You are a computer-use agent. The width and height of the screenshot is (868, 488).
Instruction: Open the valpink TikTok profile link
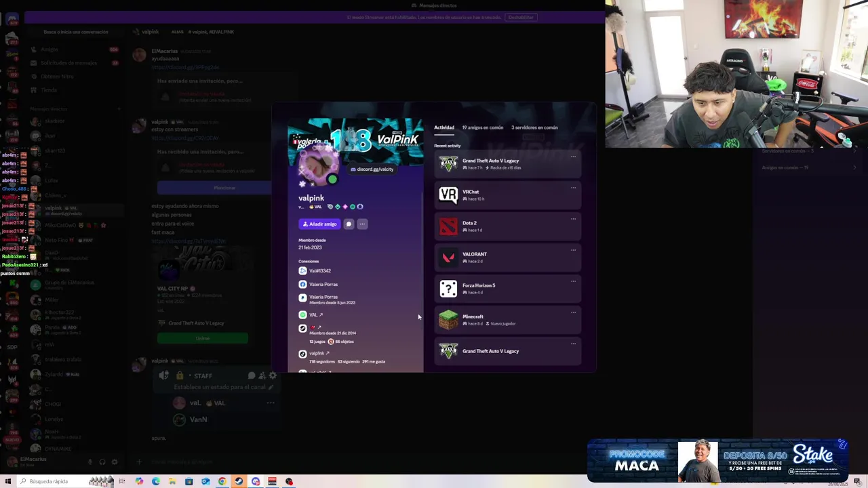point(319,354)
